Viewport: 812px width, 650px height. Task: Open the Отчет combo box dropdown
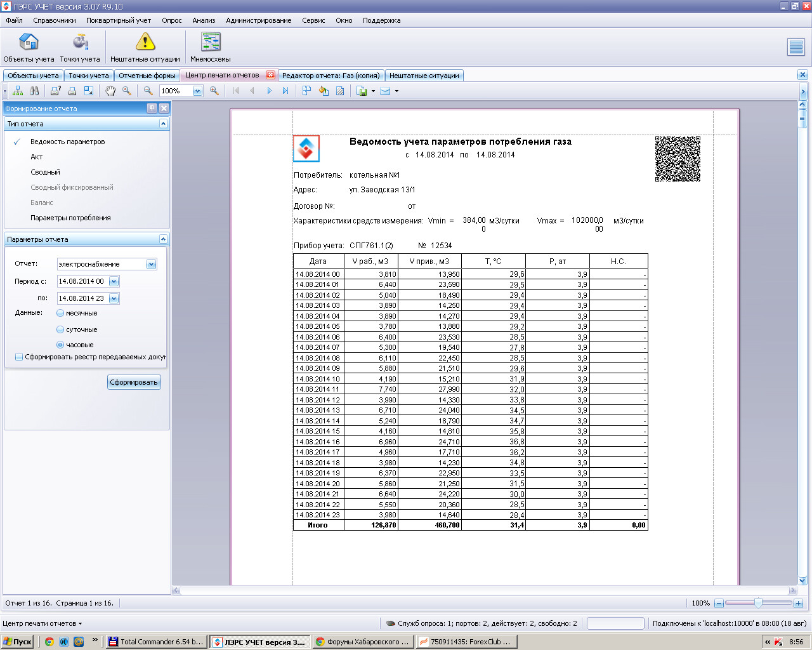tap(151, 264)
